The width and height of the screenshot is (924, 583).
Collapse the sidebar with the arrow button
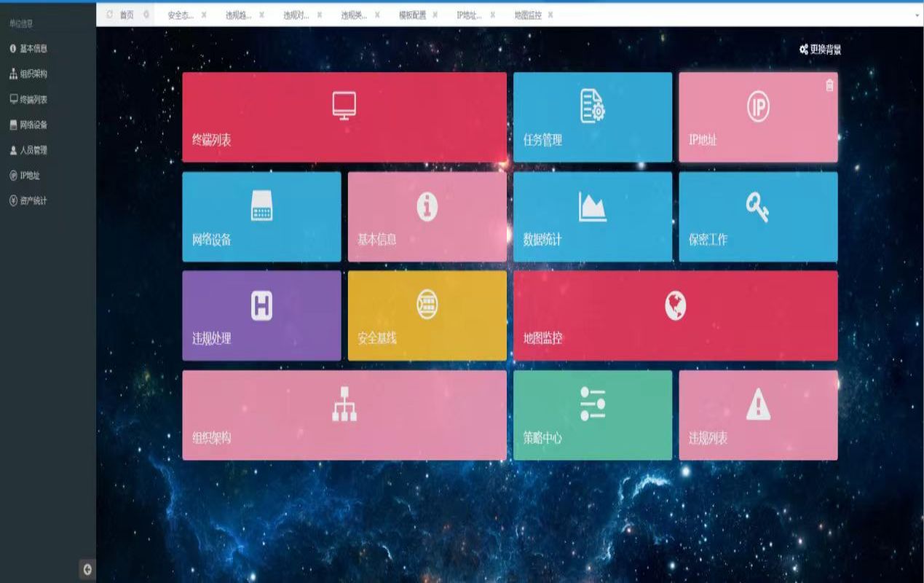click(87, 570)
